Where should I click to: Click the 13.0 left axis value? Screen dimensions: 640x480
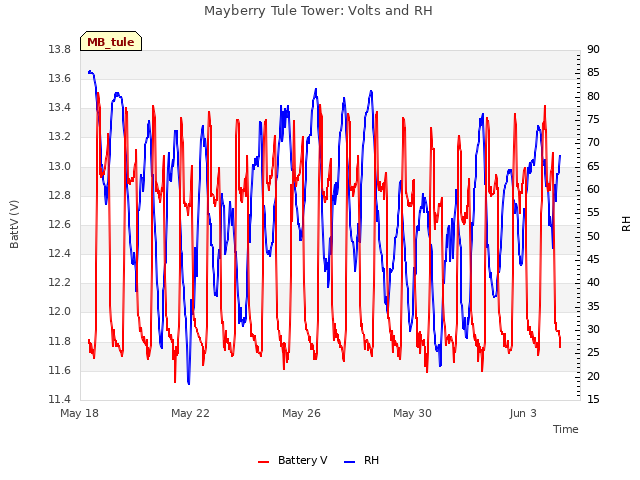coord(60,166)
